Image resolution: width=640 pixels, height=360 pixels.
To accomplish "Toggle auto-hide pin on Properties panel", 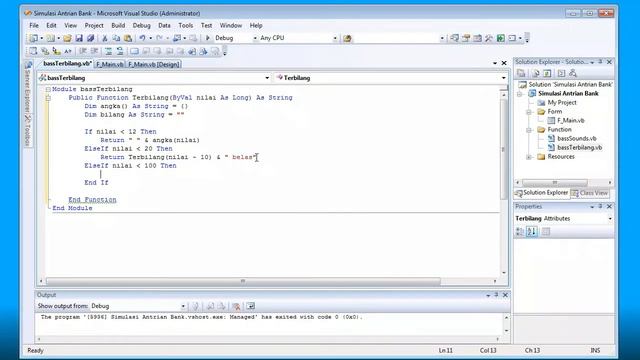I will click(600, 207).
